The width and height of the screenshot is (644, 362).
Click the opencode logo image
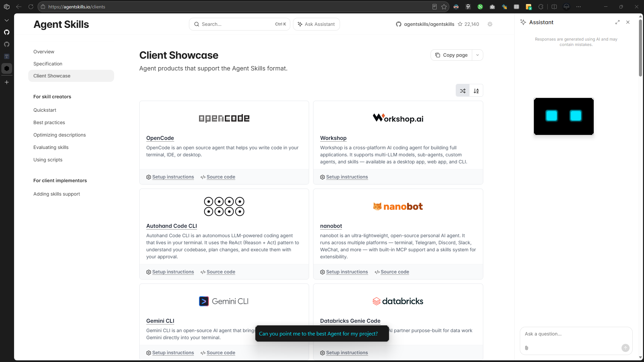[x=224, y=118]
